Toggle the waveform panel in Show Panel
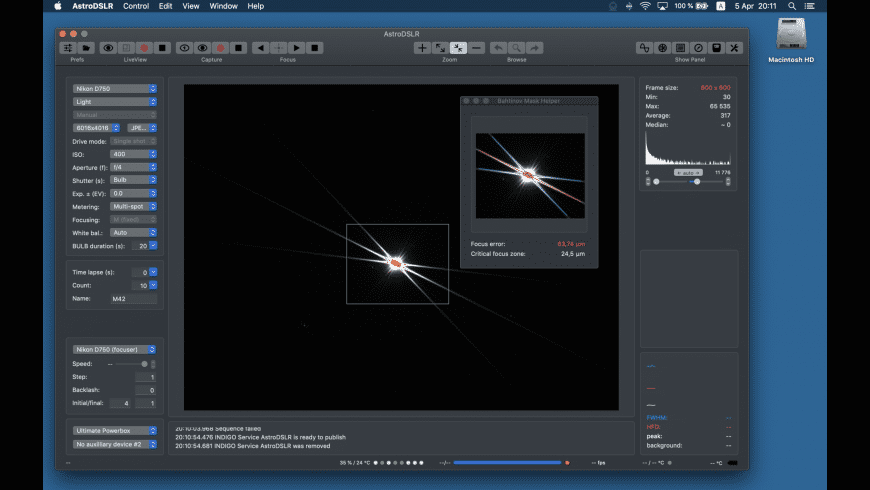This screenshot has height=490, width=870. [x=644, y=48]
